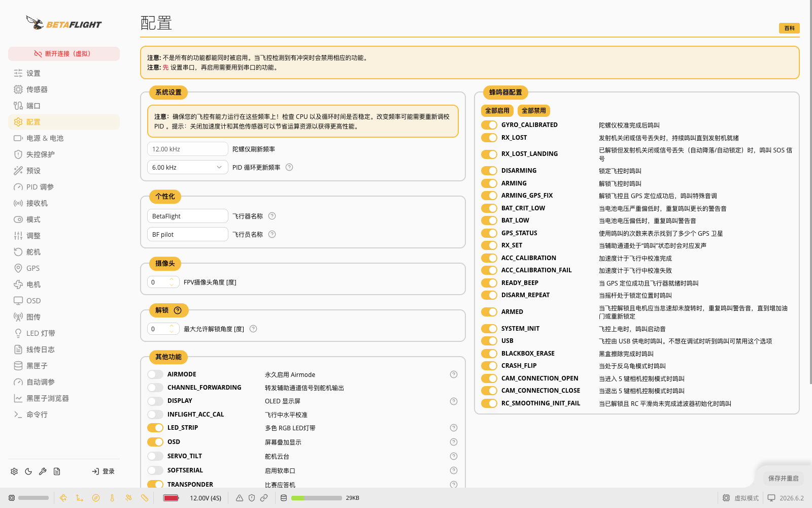Click the 电机 motors icon in sidebar
Image resolution: width=812 pixels, height=508 pixels.
18,284
